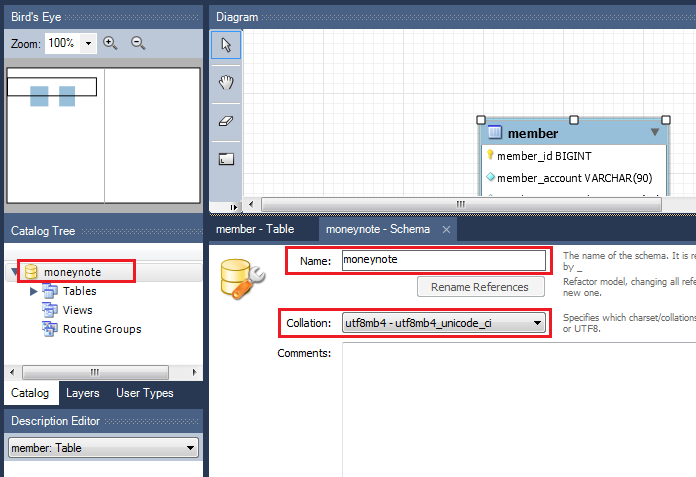Switch to the User Types tab

coord(144,393)
